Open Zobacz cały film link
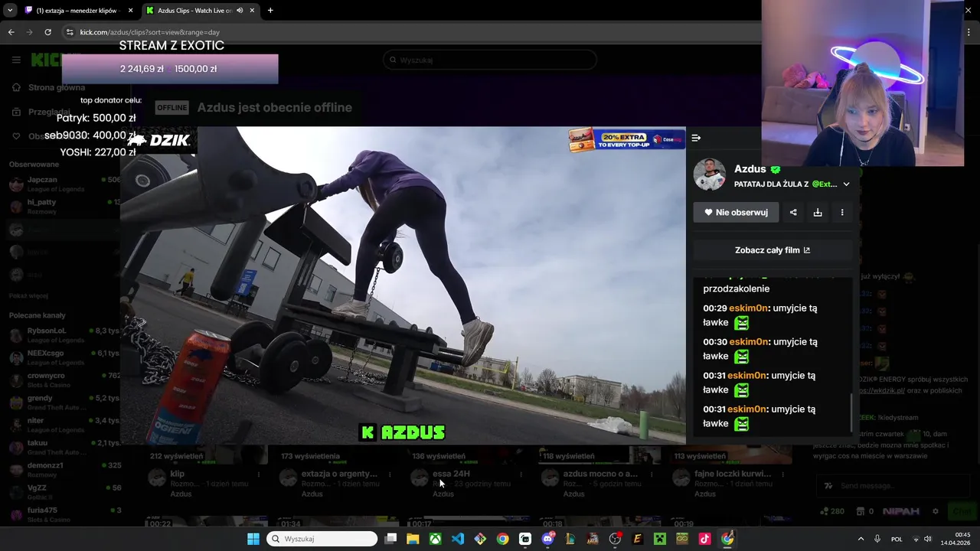The height and width of the screenshot is (551, 980). [x=773, y=250]
